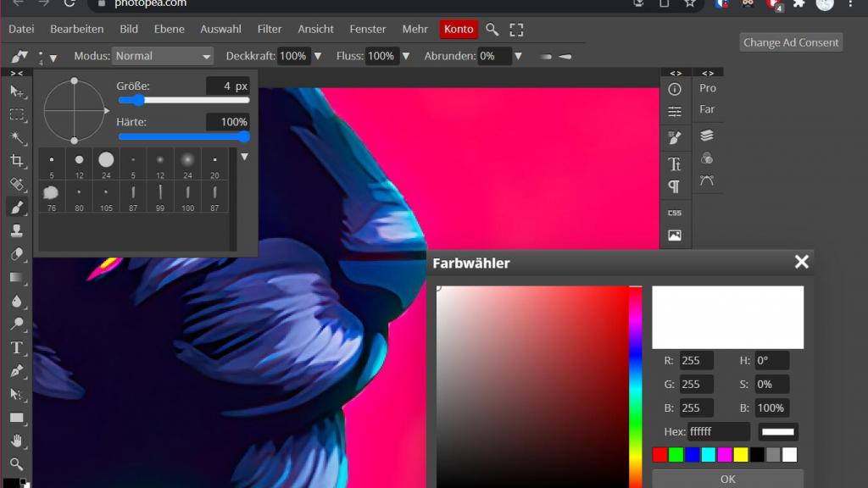This screenshot has width=868, height=488.
Task: Select the Spot Healing tool
Action: tap(17, 184)
